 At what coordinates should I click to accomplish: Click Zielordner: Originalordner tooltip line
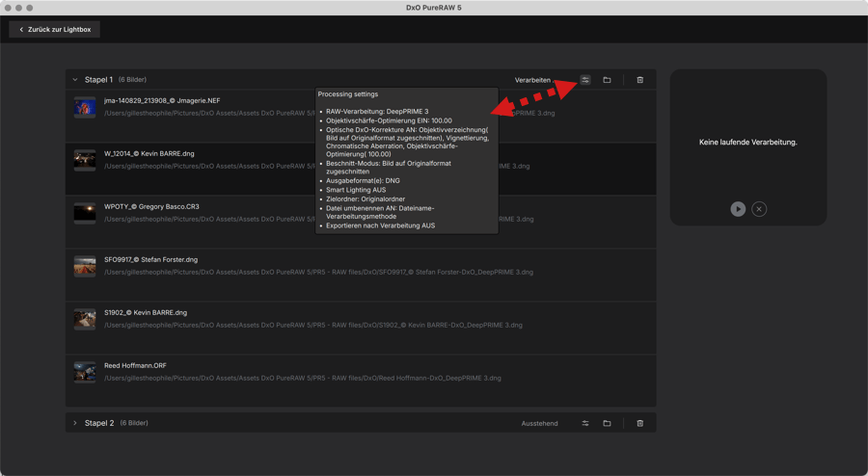tap(366, 199)
